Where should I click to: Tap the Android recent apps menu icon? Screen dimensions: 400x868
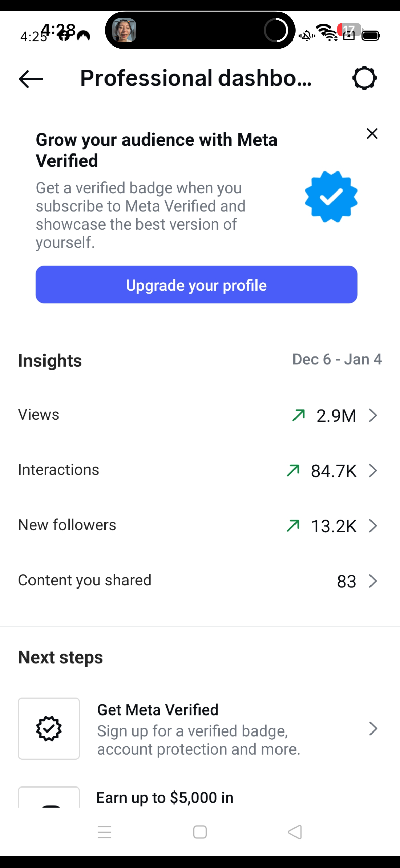(x=104, y=832)
